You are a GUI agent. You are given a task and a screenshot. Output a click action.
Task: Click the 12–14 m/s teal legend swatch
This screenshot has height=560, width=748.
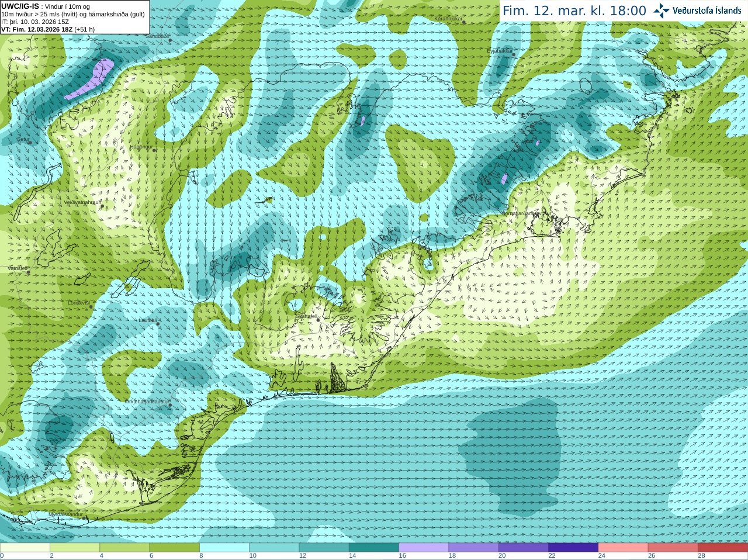click(324, 548)
